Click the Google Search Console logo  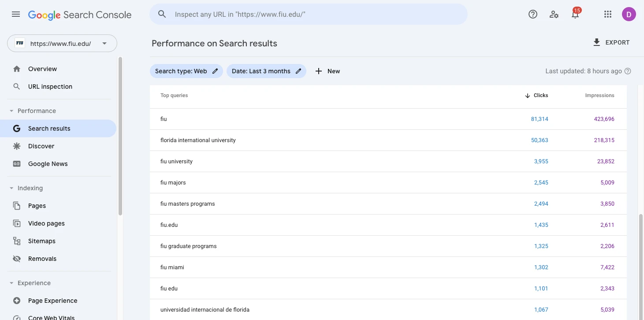(x=80, y=15)
